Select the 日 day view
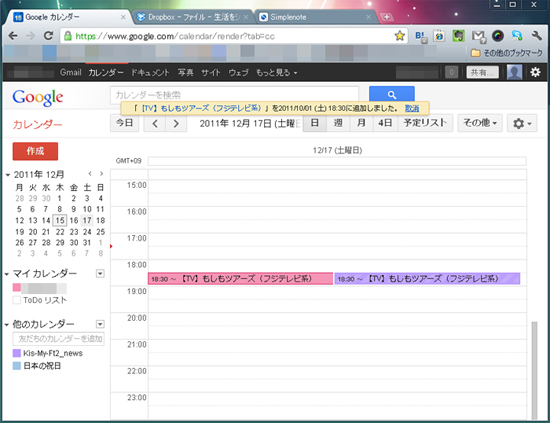The width and height of the screenshot is (550, 423). point(315,123)
